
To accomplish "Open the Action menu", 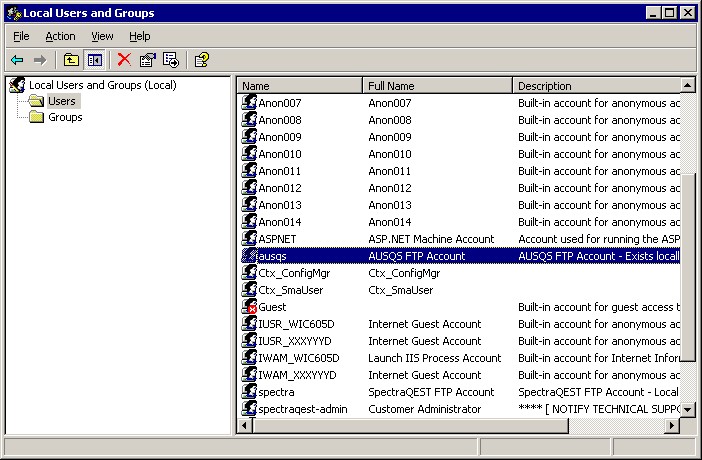I will pos(60,36).
